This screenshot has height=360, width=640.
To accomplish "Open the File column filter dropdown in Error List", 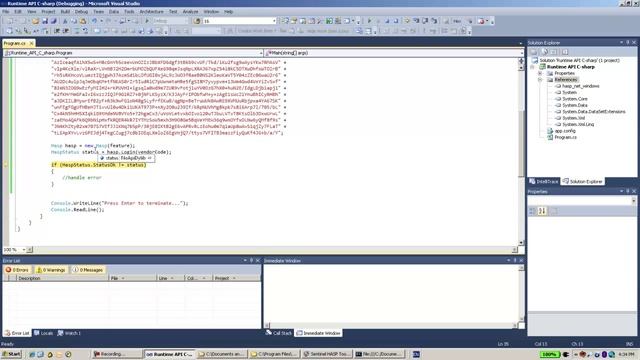I will pos(122,278).
